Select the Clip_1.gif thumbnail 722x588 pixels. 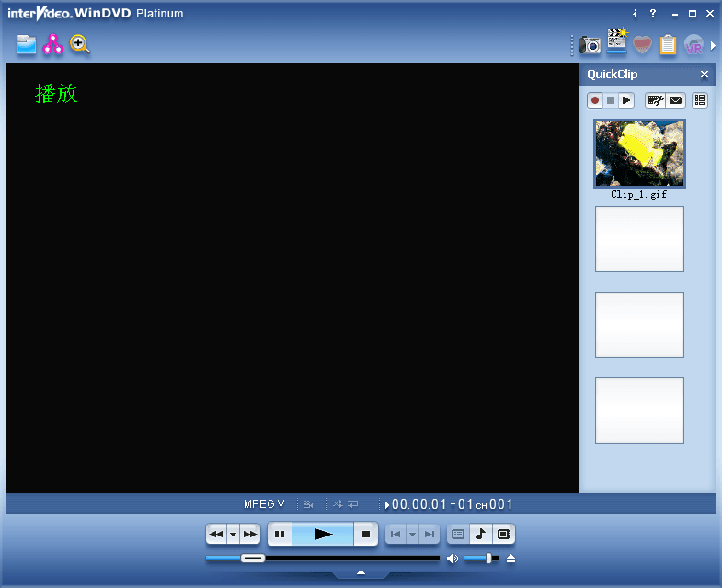click(x=639, y=154)
